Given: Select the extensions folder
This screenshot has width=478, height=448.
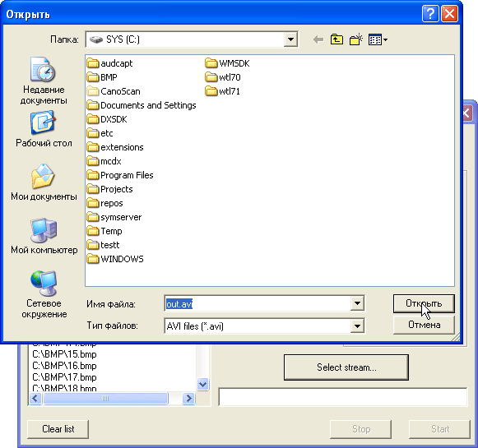Looking at the screenshot, I should tap(115, 147).
